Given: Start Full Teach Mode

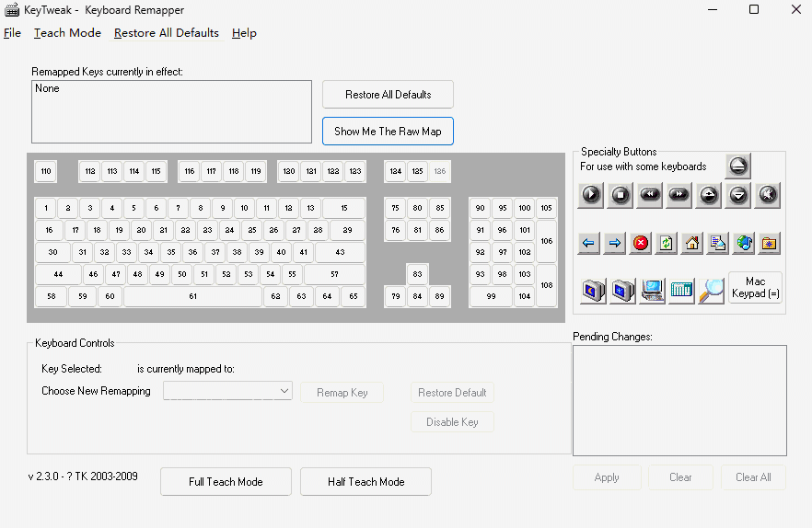Looking at the screenshot, I should pyautogui.click(x=226, y=482).
